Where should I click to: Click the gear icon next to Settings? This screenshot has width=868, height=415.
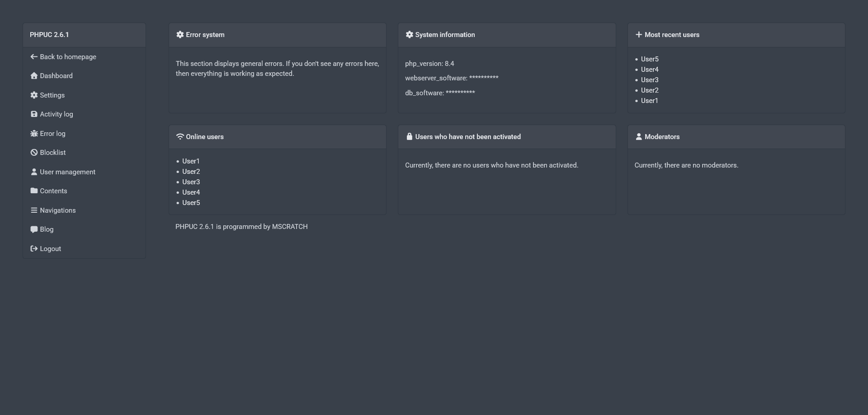click(x=34, y=95)
